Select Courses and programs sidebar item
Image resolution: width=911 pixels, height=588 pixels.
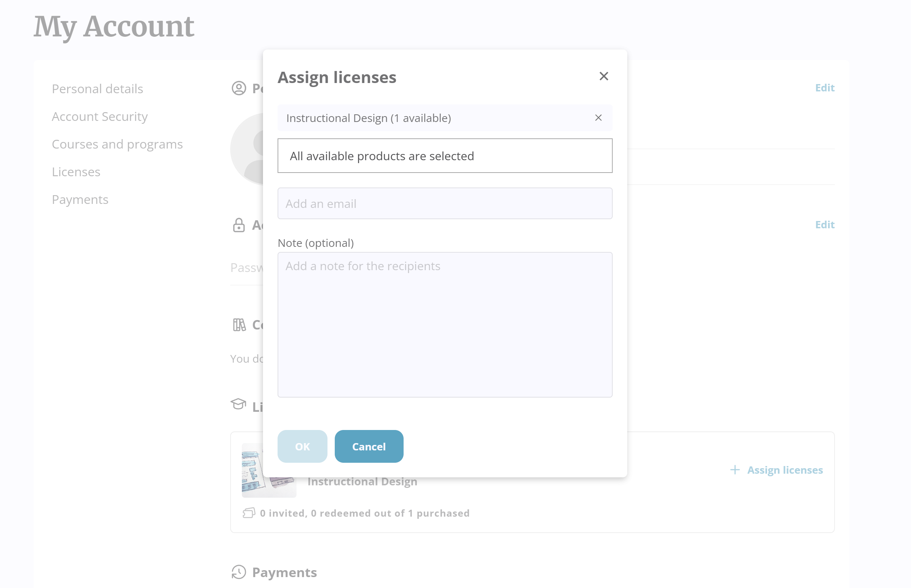(117, 144)
